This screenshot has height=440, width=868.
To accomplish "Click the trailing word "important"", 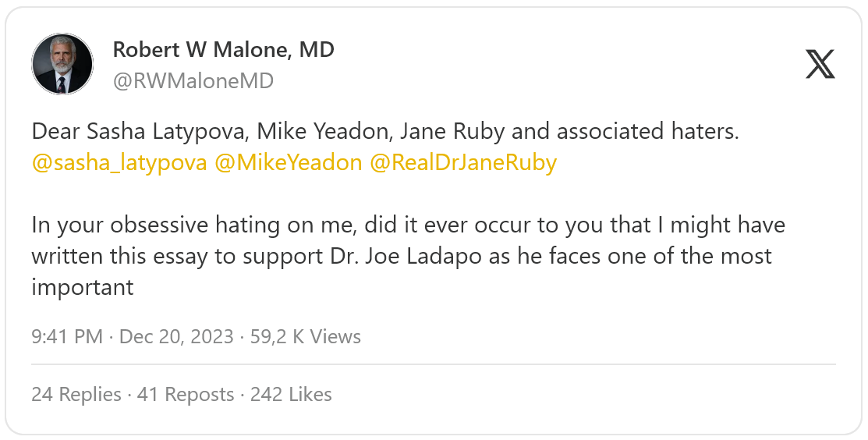I will pos(83,287).
